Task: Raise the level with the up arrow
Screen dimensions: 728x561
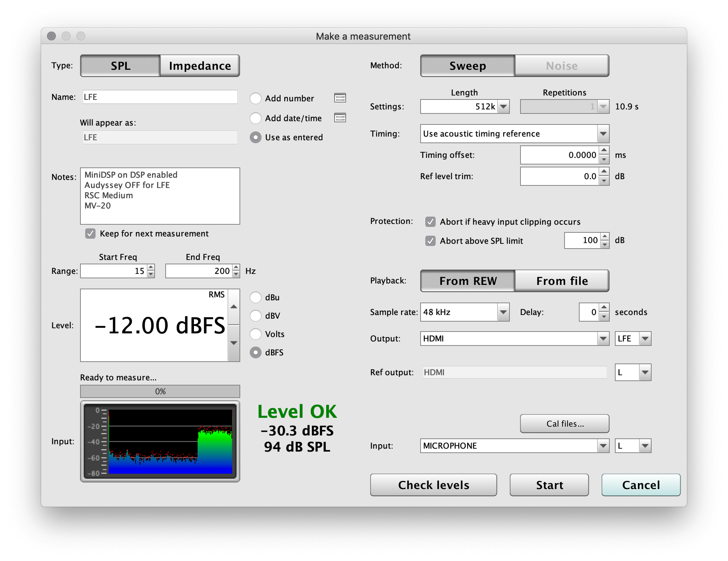Action: [234, 307]
